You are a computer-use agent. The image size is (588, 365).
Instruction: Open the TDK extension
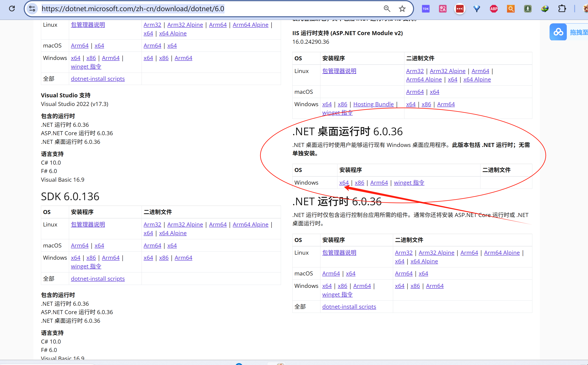(x=425, y=9)
